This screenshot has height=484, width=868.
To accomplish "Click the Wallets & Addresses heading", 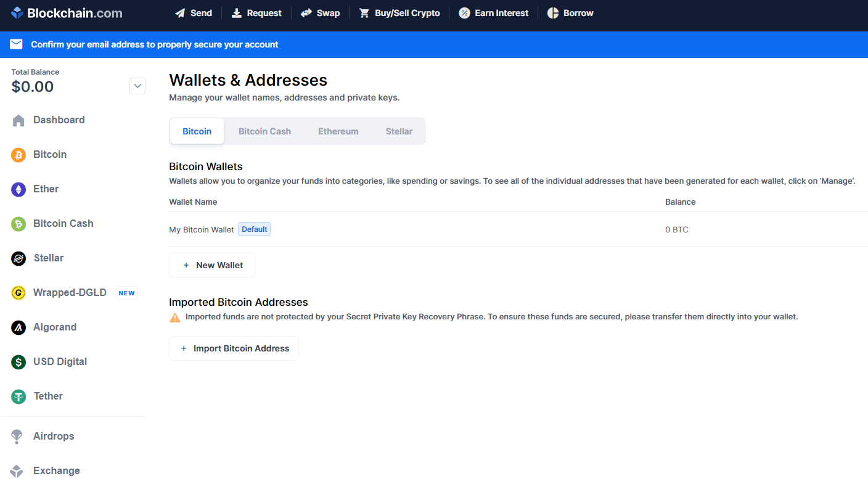I will pos(248,81).
